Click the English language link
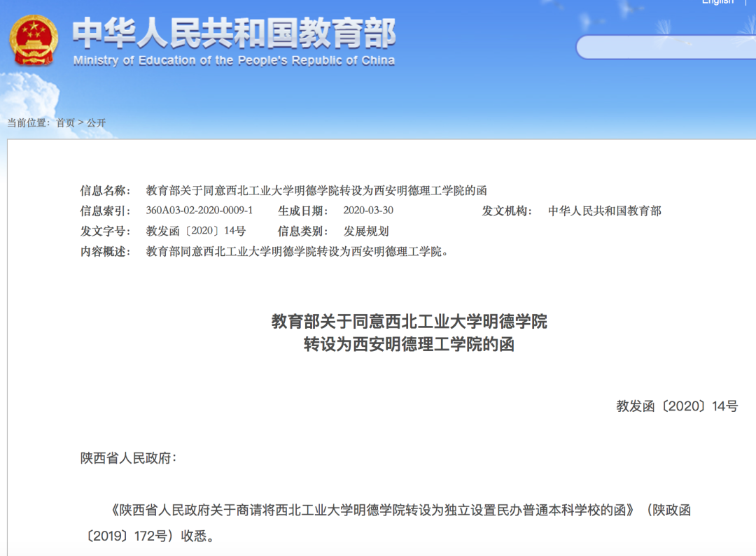The width and height of the screenshot is (756, 556). 717,2
